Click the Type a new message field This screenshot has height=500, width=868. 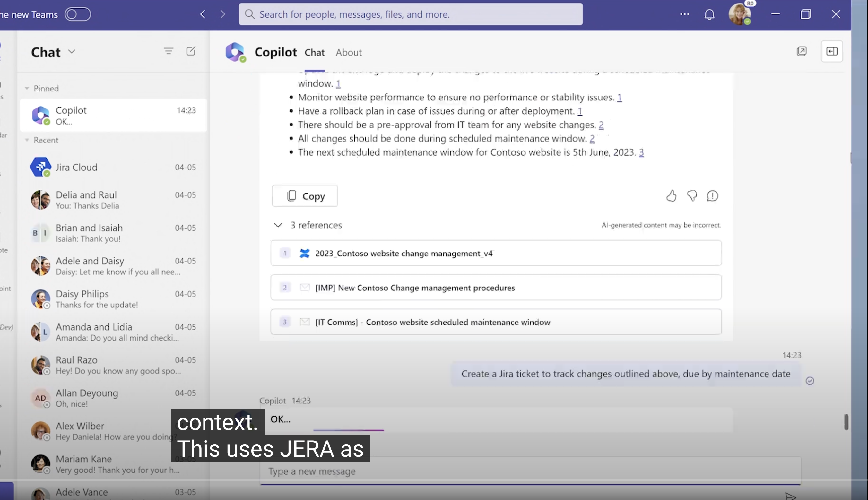tap(530, 471)
